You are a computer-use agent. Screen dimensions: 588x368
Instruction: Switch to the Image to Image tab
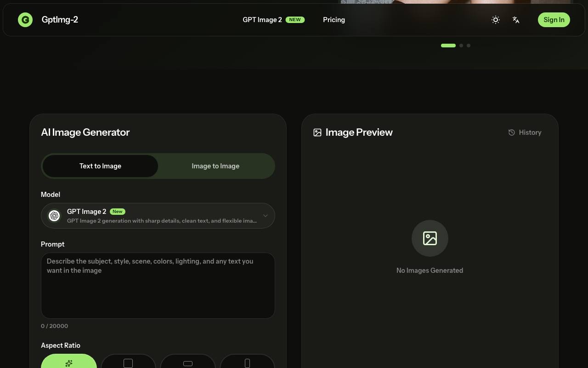215,166
